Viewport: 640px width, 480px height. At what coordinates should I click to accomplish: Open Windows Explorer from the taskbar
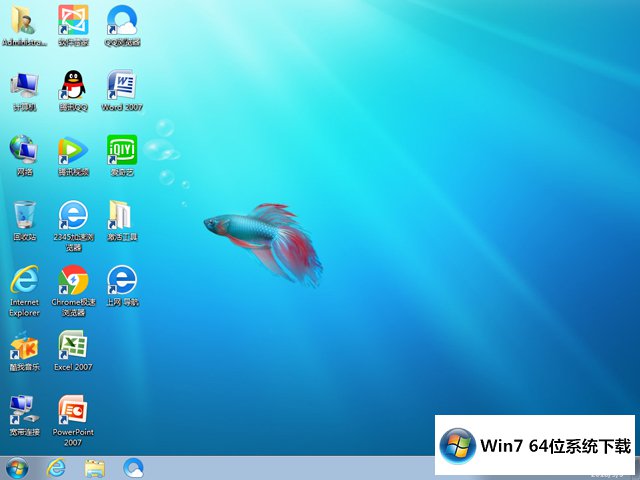tap(95, 469)
